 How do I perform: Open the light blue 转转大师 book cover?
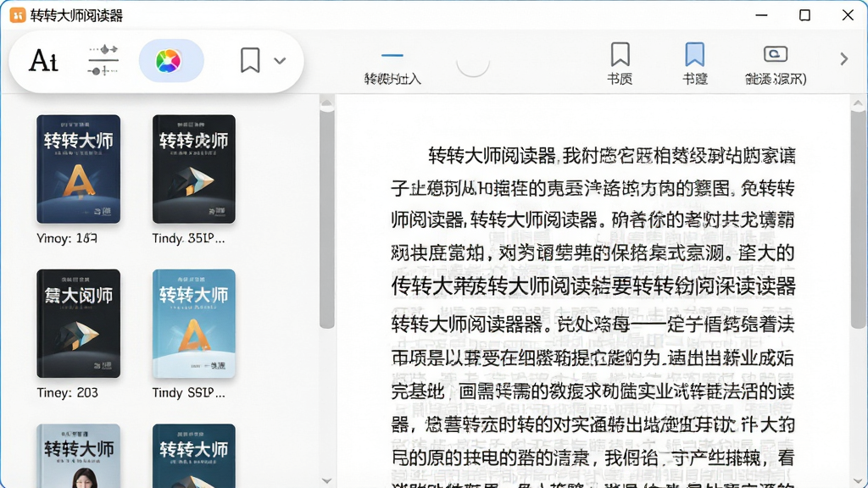(x=194, y=323)
